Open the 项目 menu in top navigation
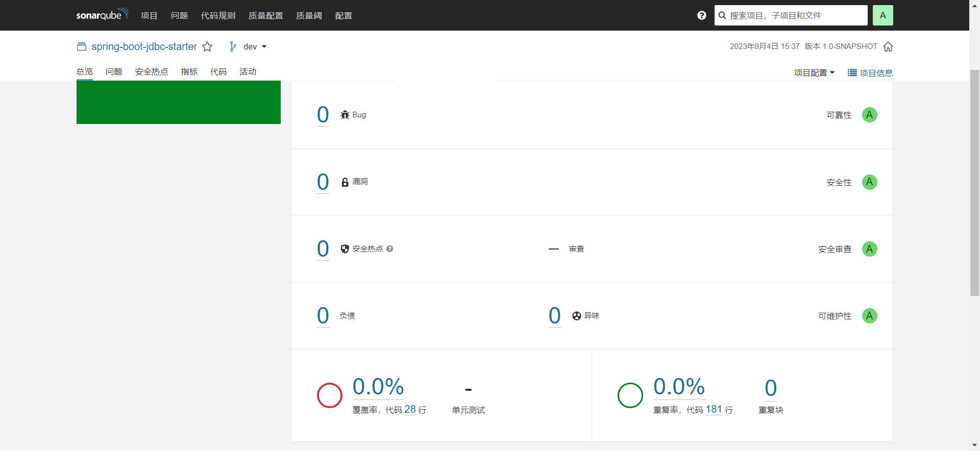 [149, 15]
